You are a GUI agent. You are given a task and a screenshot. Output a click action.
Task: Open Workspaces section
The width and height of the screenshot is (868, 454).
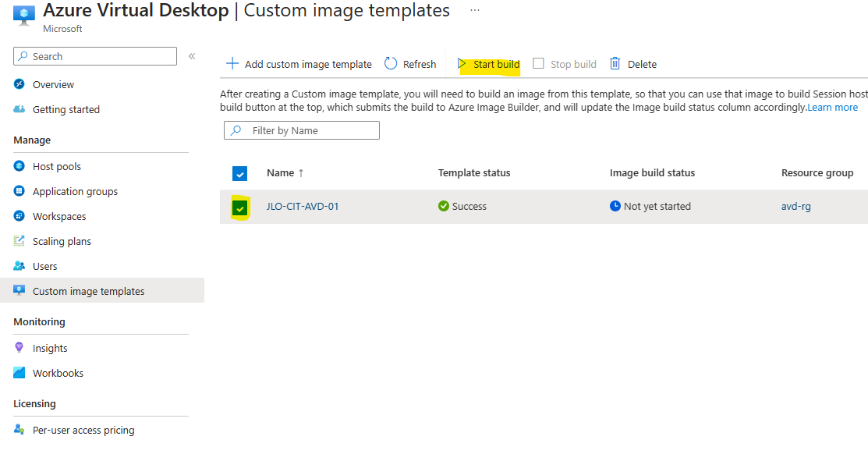pos(59,217)
